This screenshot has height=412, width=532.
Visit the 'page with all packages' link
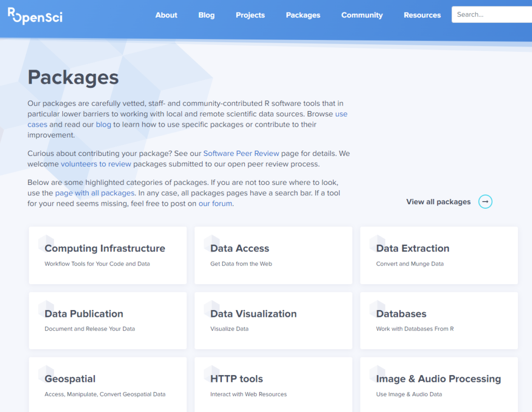pos(95,193)
